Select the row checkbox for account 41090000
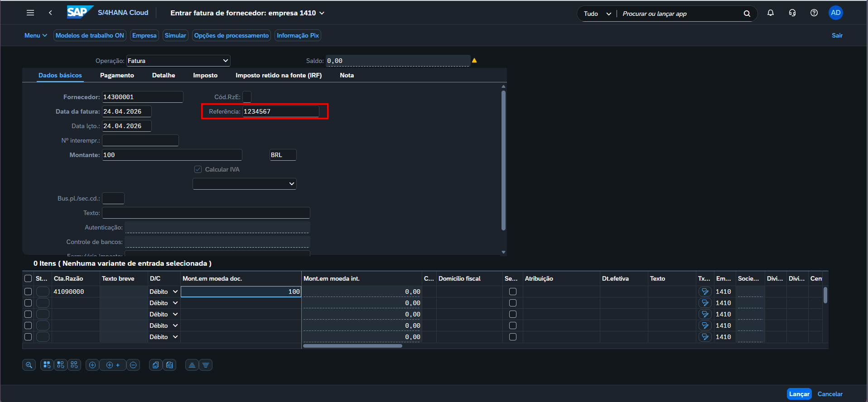868x402 pixels. 28,292
